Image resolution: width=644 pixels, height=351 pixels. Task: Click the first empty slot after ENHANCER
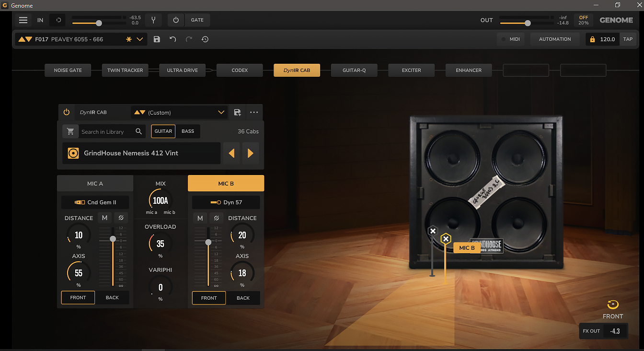[x=526, y=70]
